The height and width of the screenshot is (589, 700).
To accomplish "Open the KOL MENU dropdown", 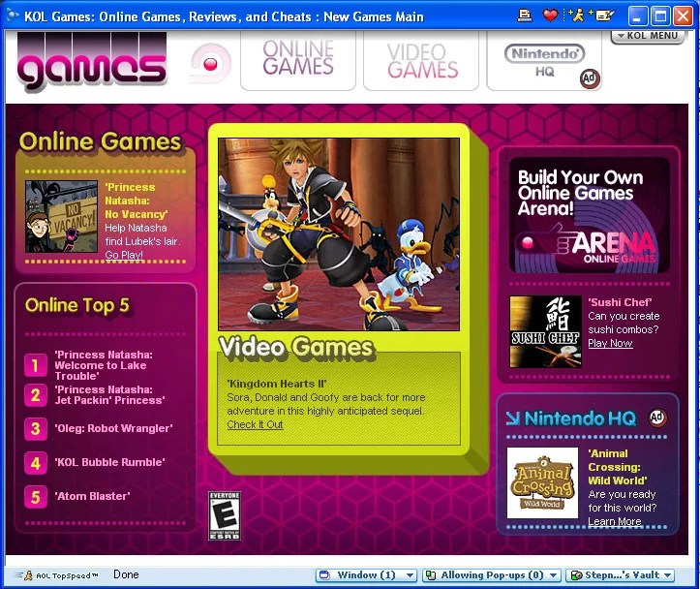I will 648,36.
